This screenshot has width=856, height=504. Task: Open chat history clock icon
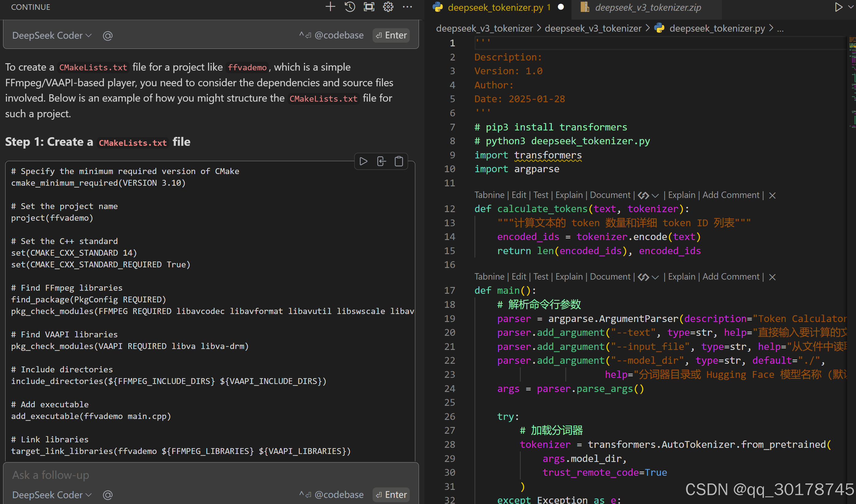[x=350, y=7]
